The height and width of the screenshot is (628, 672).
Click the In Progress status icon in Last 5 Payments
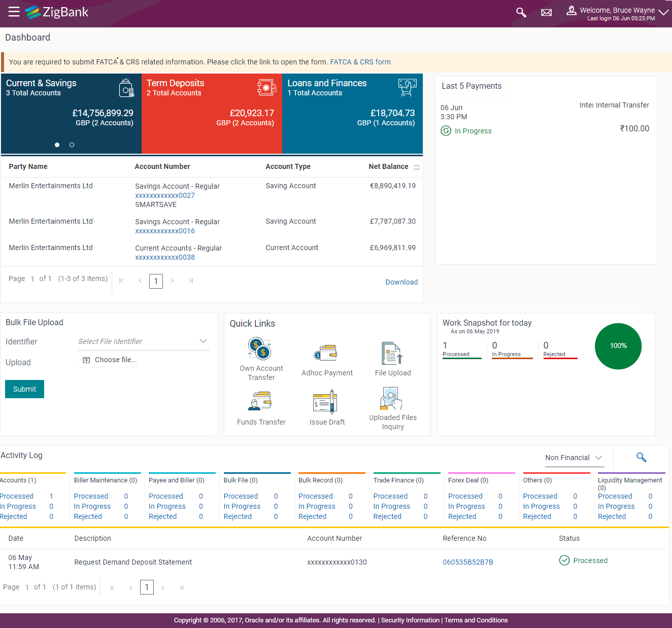[x=446, y=131]
